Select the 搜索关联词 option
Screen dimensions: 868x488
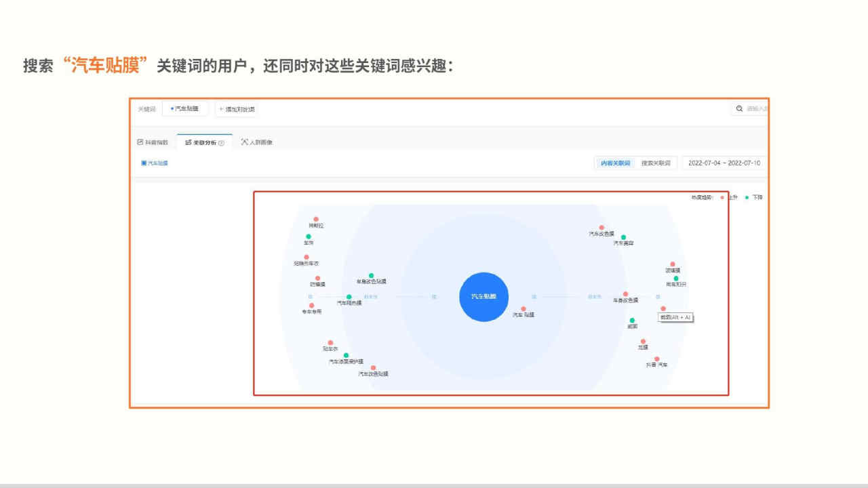pos(656,163)
